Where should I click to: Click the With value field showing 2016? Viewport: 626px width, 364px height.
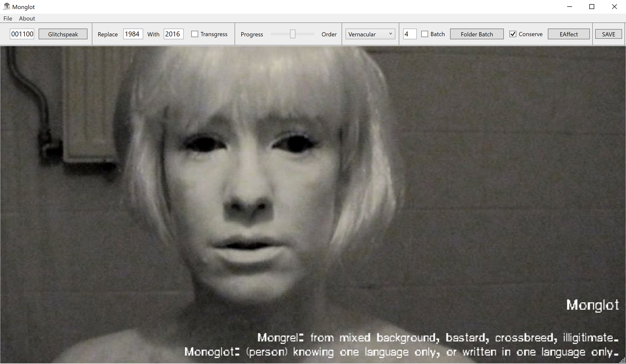[x=173, y=34]
